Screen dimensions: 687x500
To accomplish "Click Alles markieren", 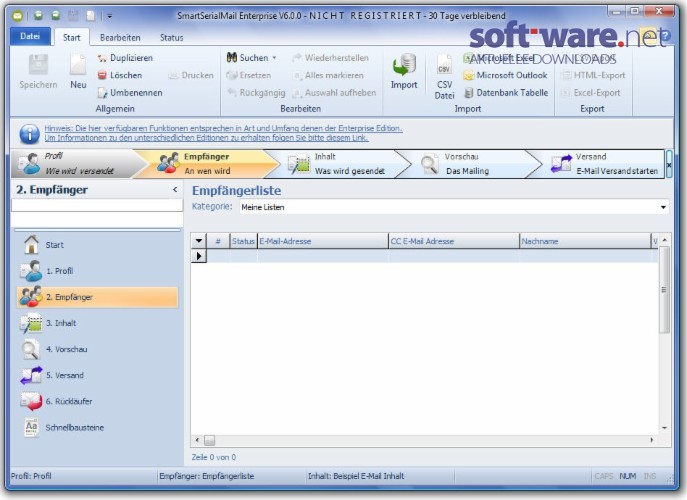I will pyautogui.click(x=328, y=75).
